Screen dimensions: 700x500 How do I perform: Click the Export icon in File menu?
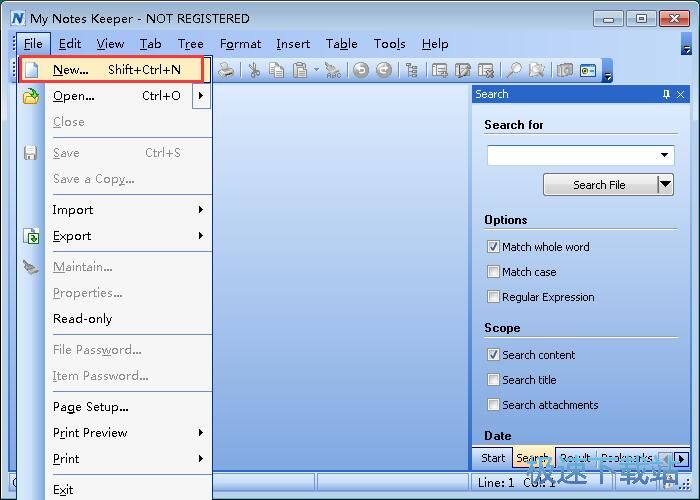pyautogui.click(x=31, y=236)
